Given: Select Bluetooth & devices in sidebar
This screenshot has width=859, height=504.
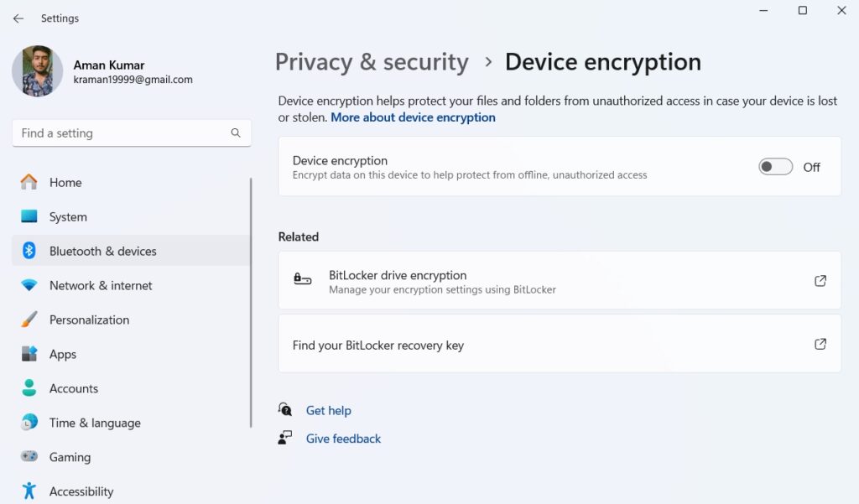Looking at the screenshot, I should (x=132, y=251).
